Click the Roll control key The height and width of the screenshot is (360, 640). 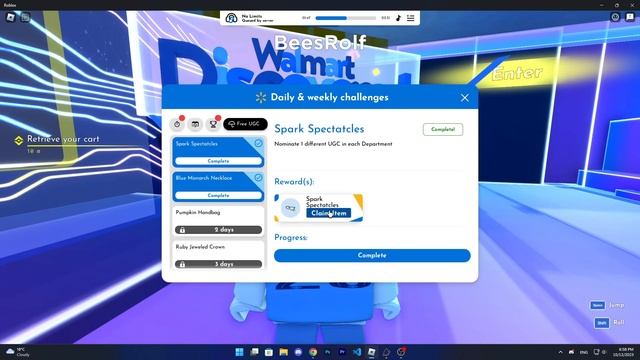602,323
